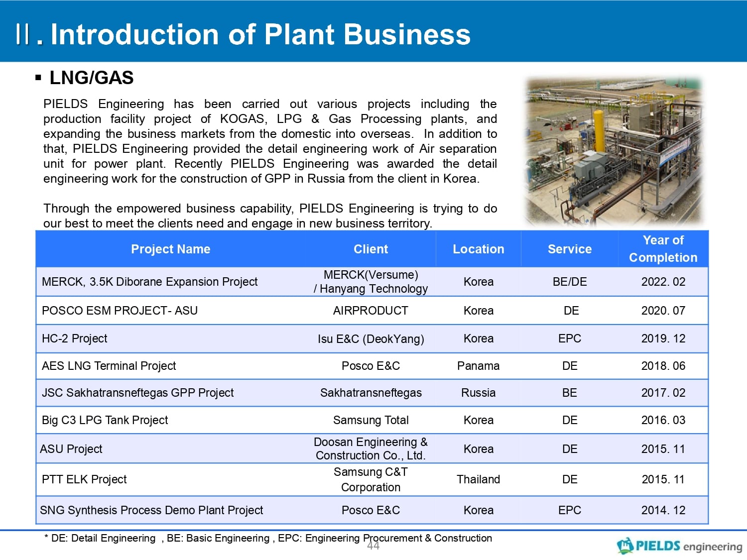Click the '2017. 02' completion cell
Image resolution: width=747 pixels, height=560 pixels.
(663, 393)
